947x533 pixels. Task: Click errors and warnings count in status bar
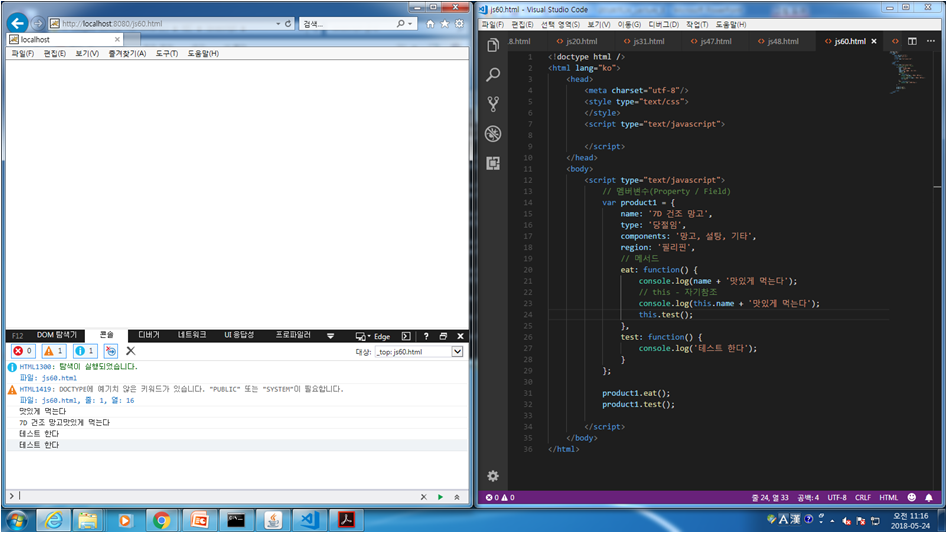[x=500, y=497]
